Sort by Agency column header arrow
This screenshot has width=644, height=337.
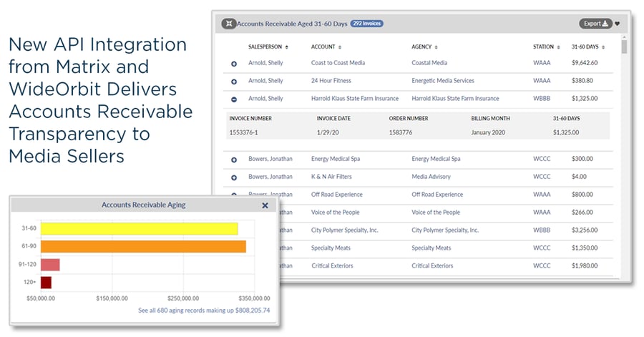coord(435,47)
